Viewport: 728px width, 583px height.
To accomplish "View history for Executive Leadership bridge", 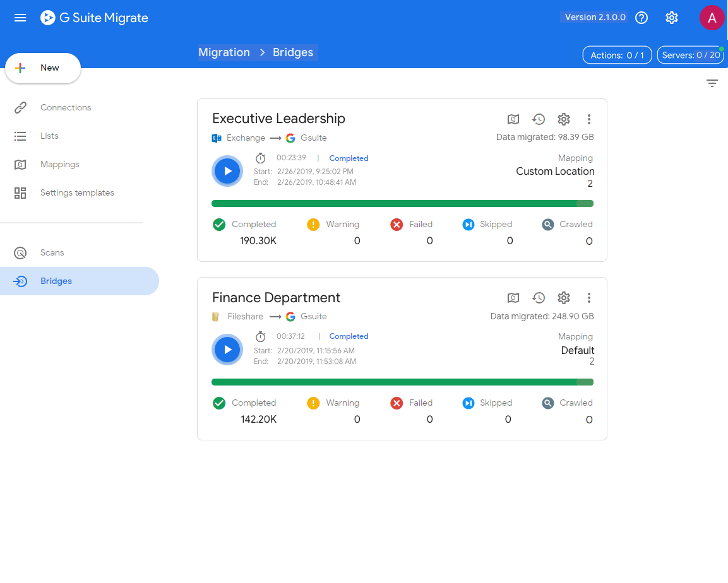I will point(539,119).
